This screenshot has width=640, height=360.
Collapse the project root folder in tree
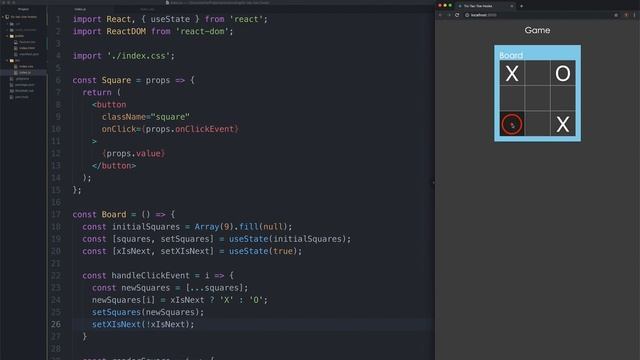[x=3, y=17]
